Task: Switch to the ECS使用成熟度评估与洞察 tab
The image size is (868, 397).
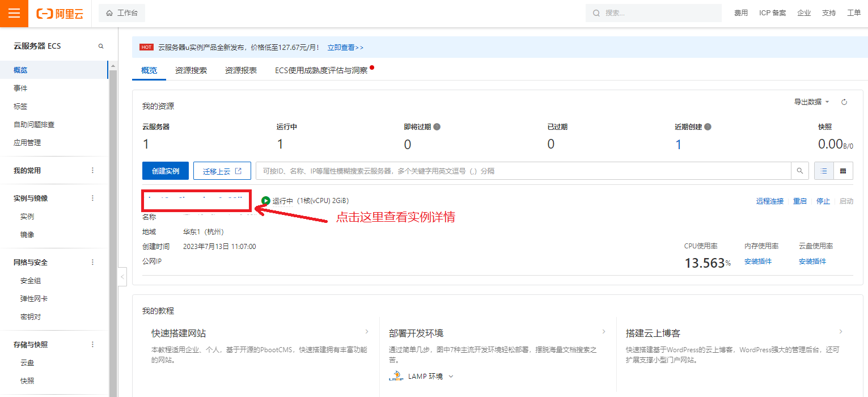Action: [321, 70]
